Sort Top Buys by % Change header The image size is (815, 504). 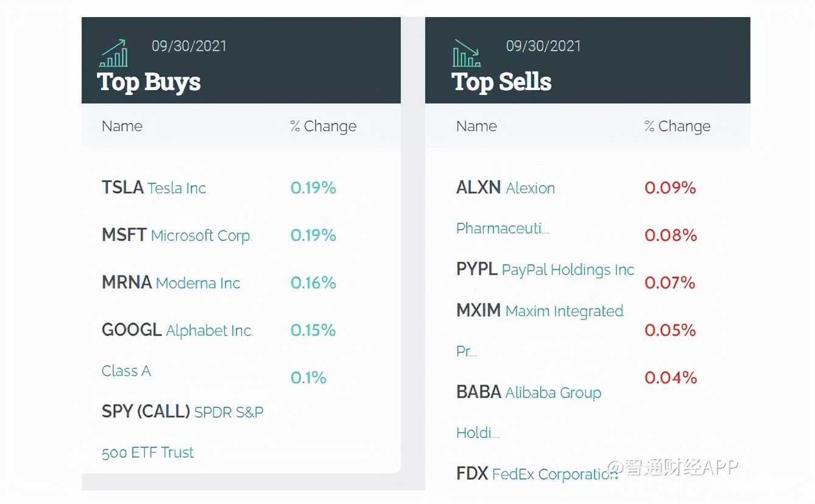click(323, 126)
